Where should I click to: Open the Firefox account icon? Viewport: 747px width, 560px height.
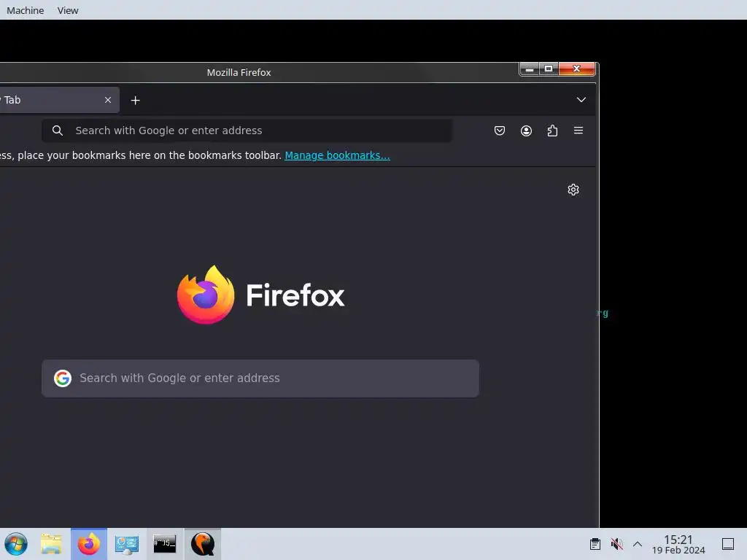pos(526,131)
